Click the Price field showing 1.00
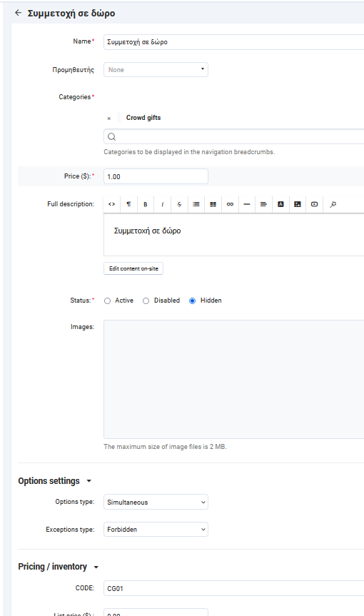Screen dimensions: 364x616 (156, 176)
